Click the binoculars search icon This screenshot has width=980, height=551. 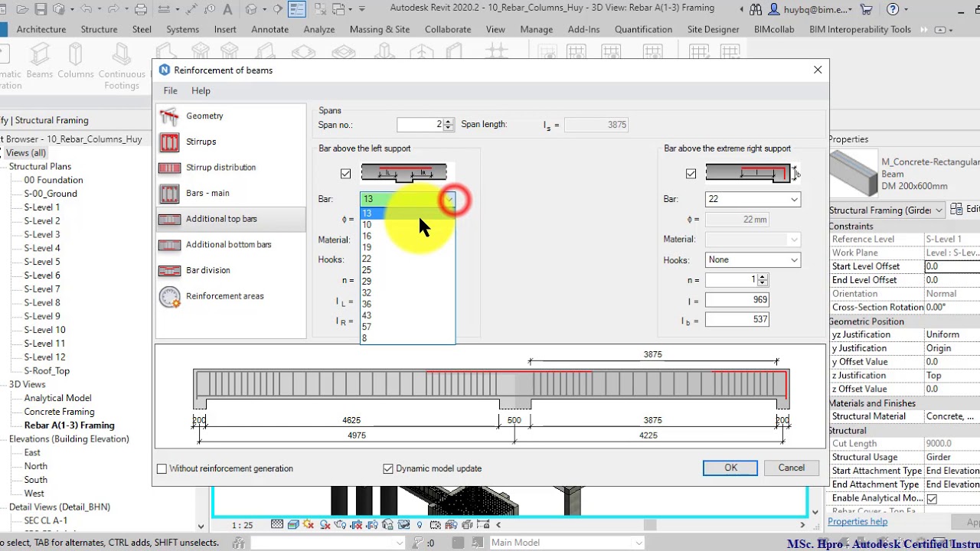[756, 9]
